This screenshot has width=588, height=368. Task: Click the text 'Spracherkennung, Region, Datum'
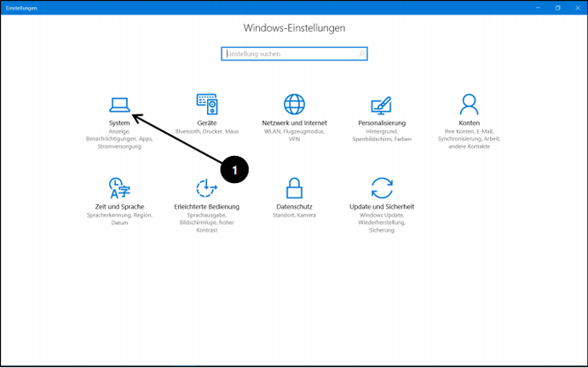(119, 219)
